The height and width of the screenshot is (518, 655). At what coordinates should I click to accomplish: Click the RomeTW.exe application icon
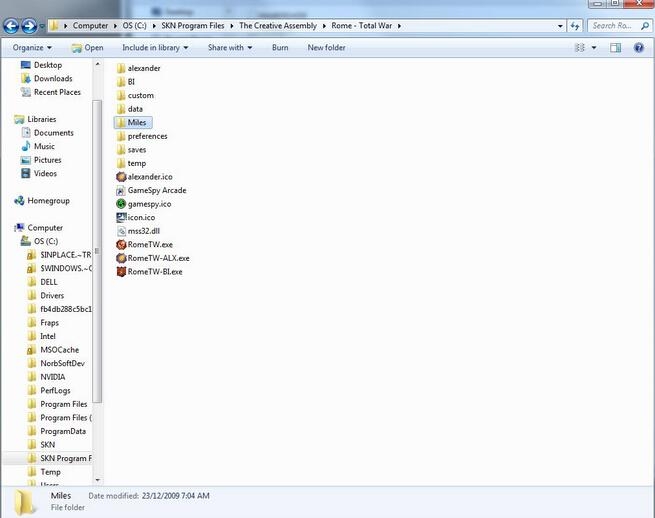pyautogui.click(x=121, y=244)
